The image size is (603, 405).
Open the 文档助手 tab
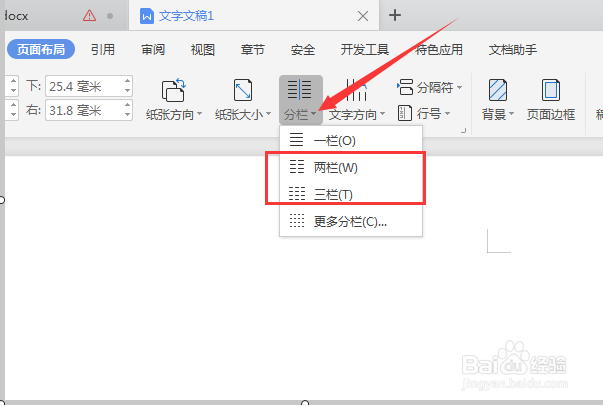coord(513,49)
